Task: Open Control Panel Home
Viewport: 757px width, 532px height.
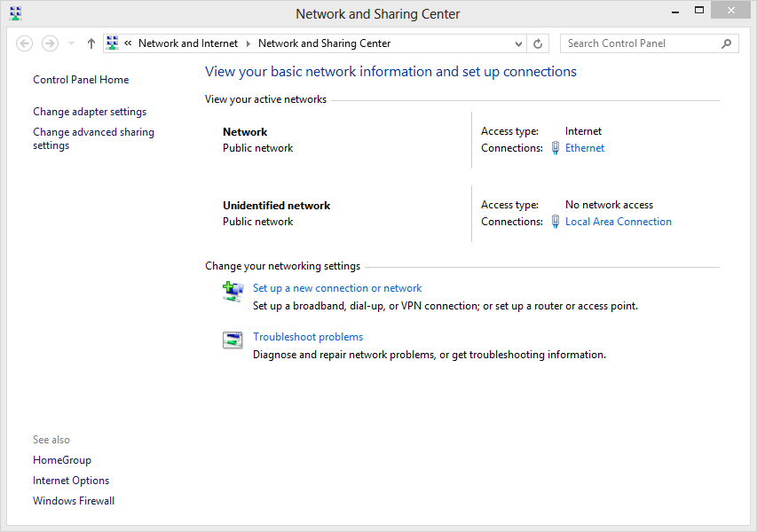Action: click(81, 80)
